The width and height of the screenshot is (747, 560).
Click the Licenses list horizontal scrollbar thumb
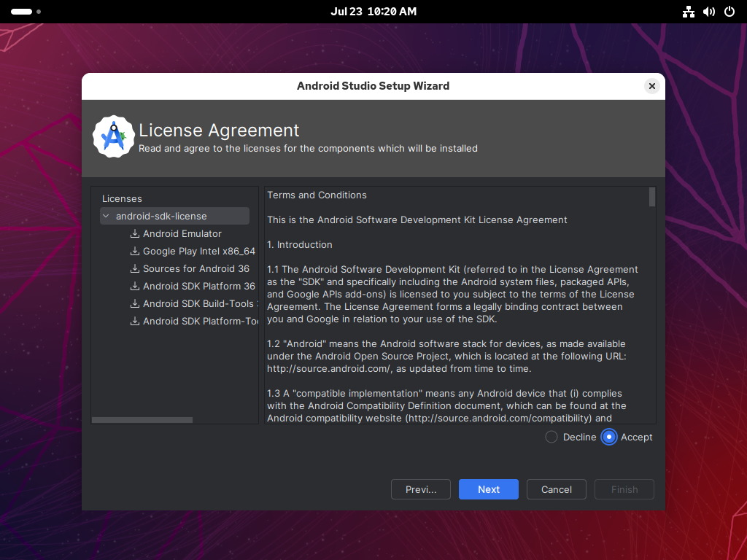(142, 420)
